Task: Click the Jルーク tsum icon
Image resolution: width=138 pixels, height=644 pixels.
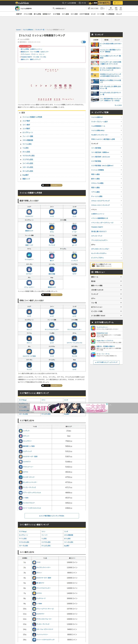Action: point(74,241)
